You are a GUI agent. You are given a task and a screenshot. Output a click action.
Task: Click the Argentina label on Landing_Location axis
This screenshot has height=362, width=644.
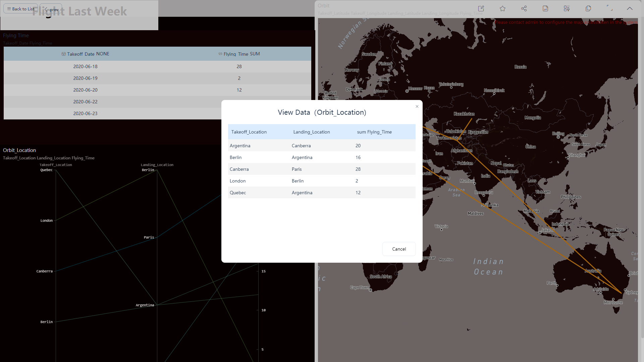145,305
